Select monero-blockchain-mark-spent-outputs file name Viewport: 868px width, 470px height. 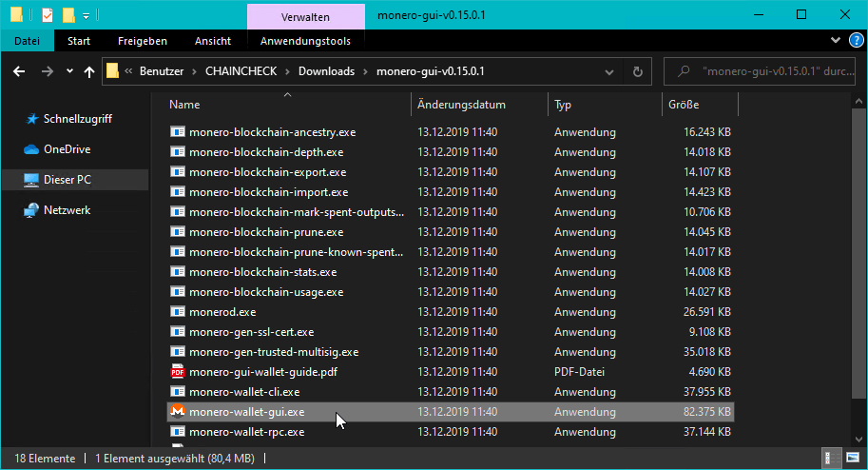(297, 212)
